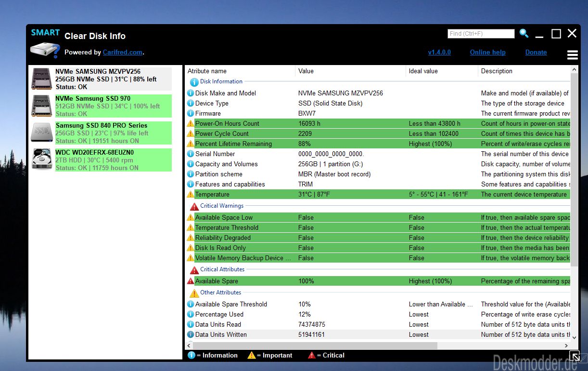Screen dimensions: 588x371
Task: Click the value 2209
Action: (x=305, y=133)
